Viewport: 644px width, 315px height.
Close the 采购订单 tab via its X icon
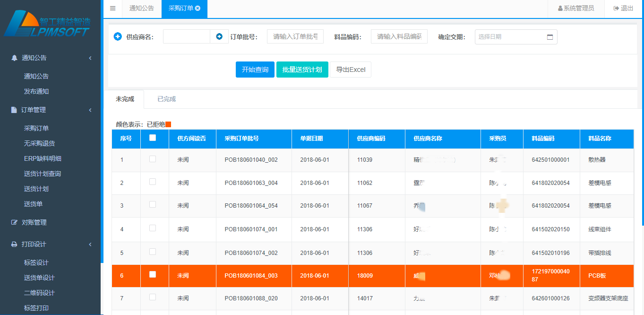pyautogui.click(x=197, y=8)
